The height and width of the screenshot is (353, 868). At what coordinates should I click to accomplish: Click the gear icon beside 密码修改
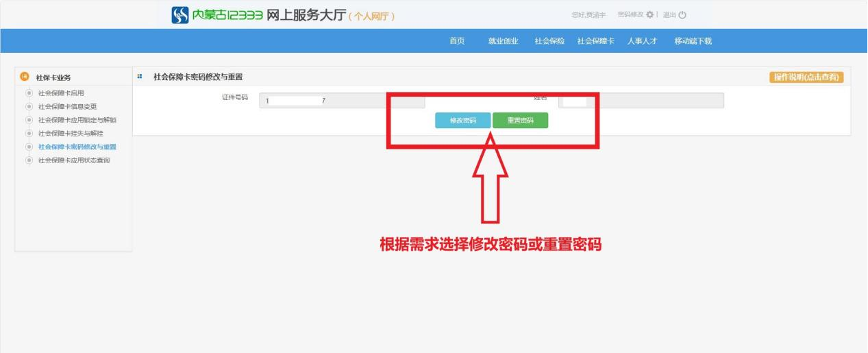pos(649,15)
